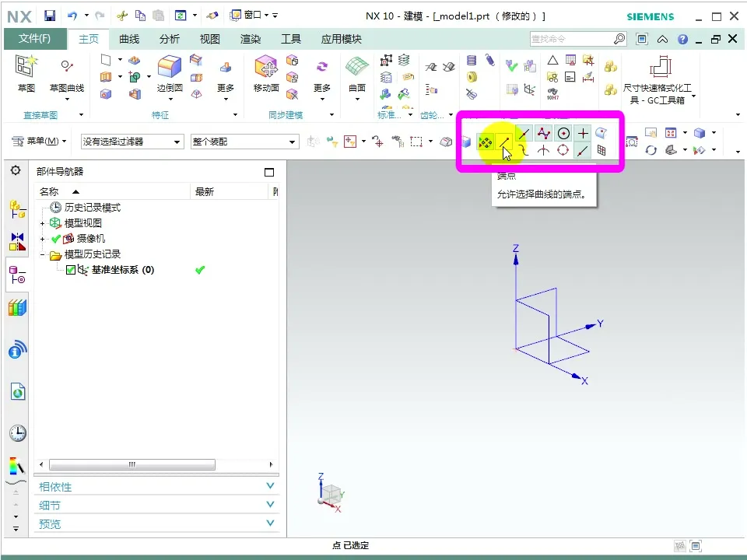Toggle the arc center snap point icon
The width and height of the screenshot is (747, 560).
(x=563, y=134)
